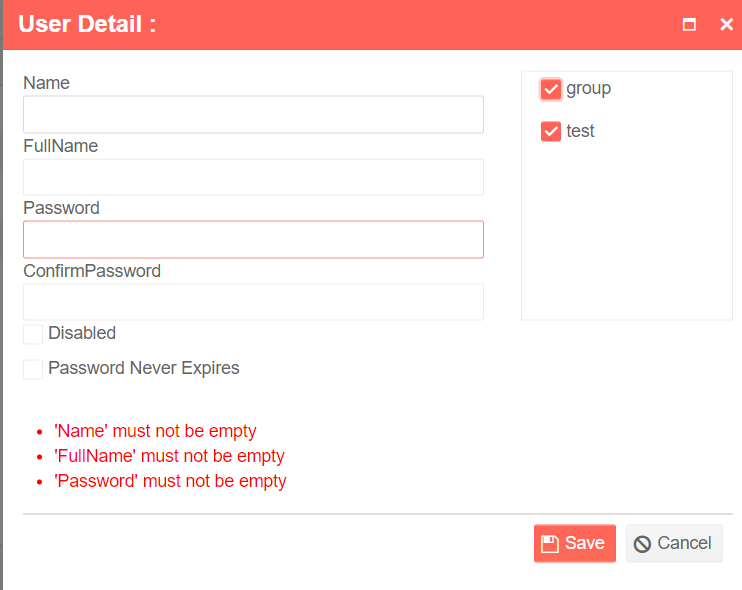Viewport: 742px width, 590px height.
Task: Click into the ConfirmPassword field
Action: [253, 302]
